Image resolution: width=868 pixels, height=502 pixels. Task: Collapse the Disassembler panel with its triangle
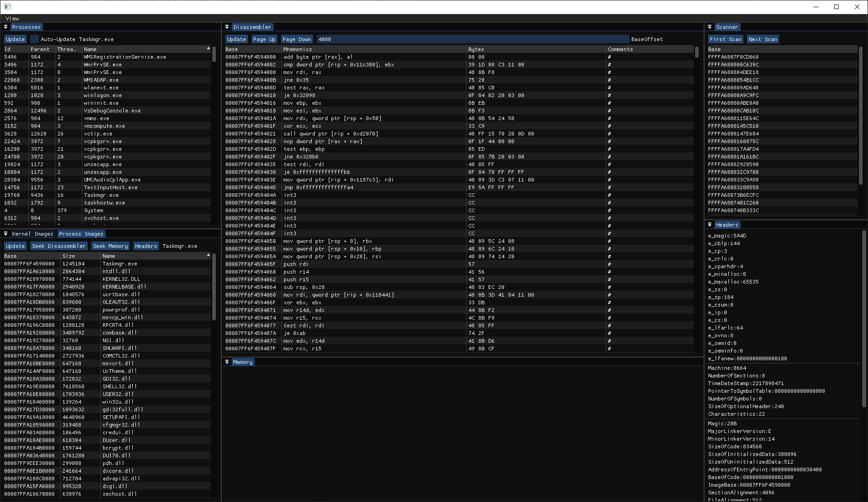pos(227,27)
